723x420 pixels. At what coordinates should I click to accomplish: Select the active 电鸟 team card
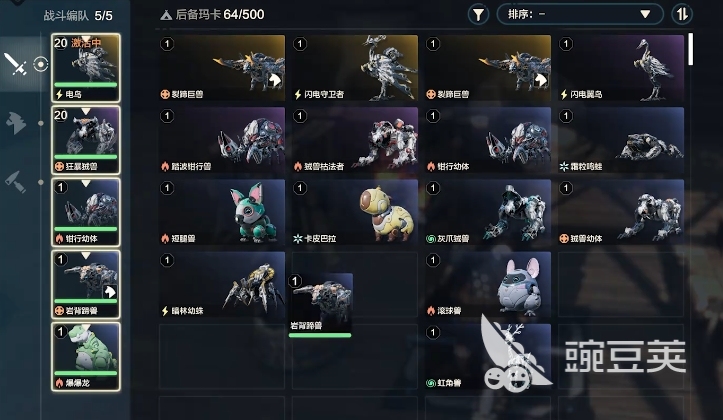point(86,68)
